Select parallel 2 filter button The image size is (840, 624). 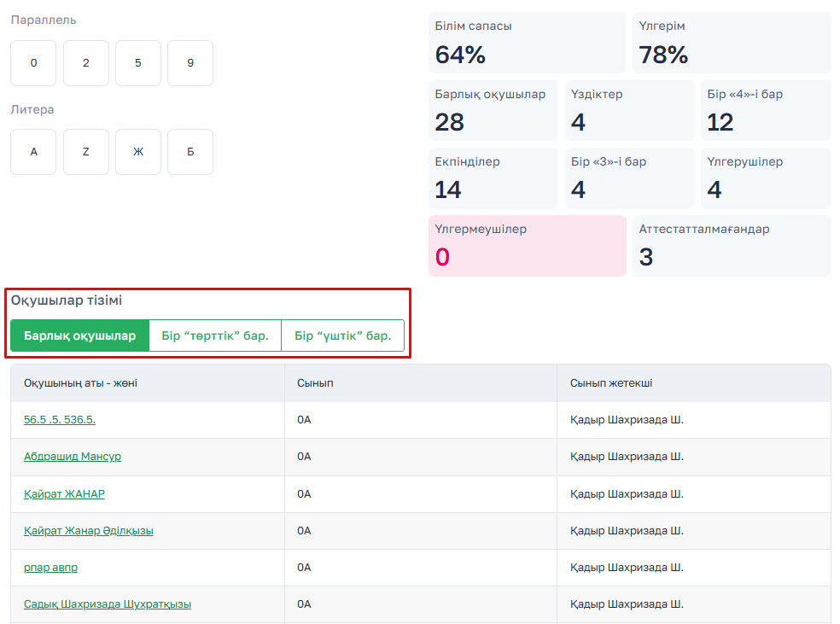pyautogui.click(x=86, y=63)
